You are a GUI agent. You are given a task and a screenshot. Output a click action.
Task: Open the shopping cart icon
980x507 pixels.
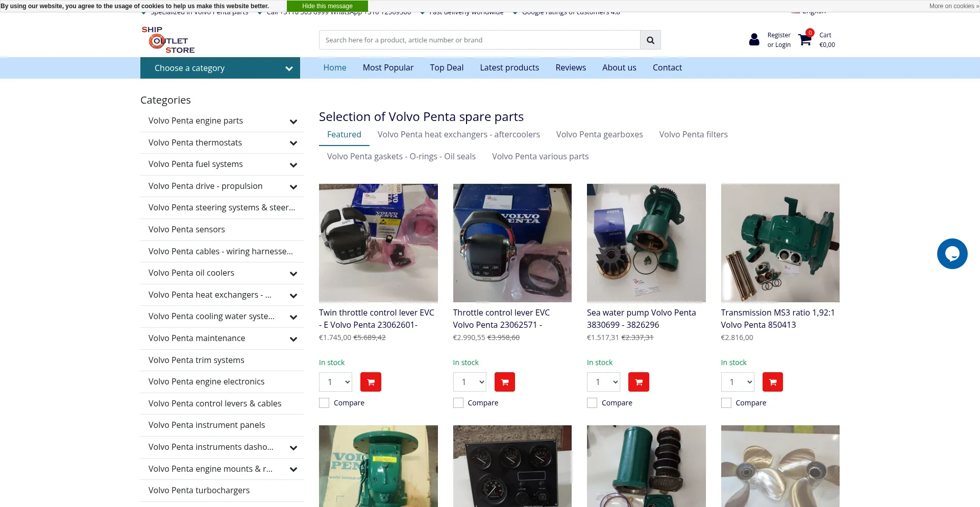click(805, 39)
